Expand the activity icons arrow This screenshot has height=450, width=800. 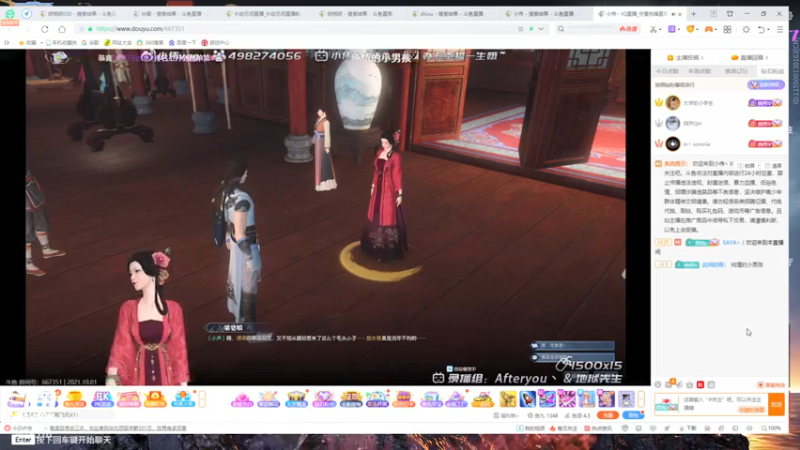click(x=202, y=399)
